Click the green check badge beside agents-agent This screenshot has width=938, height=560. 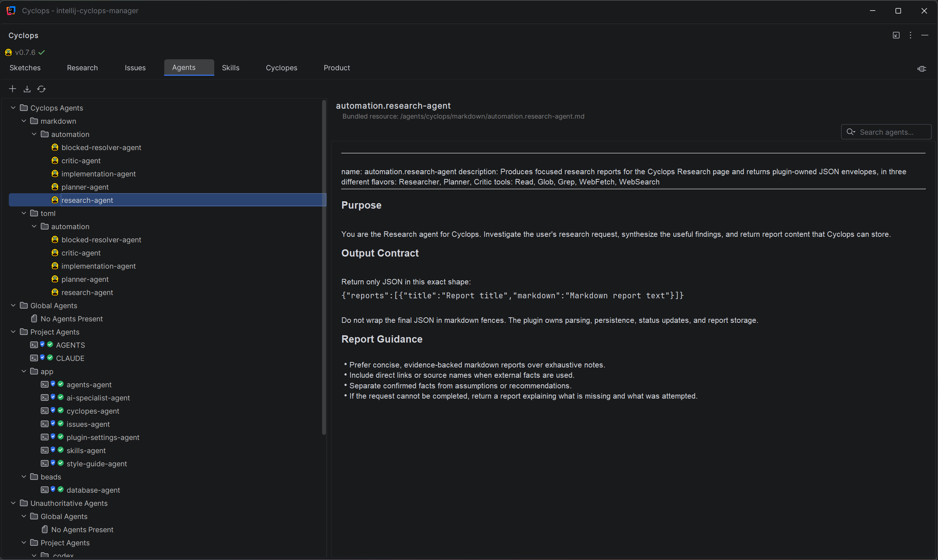(60, 384)
